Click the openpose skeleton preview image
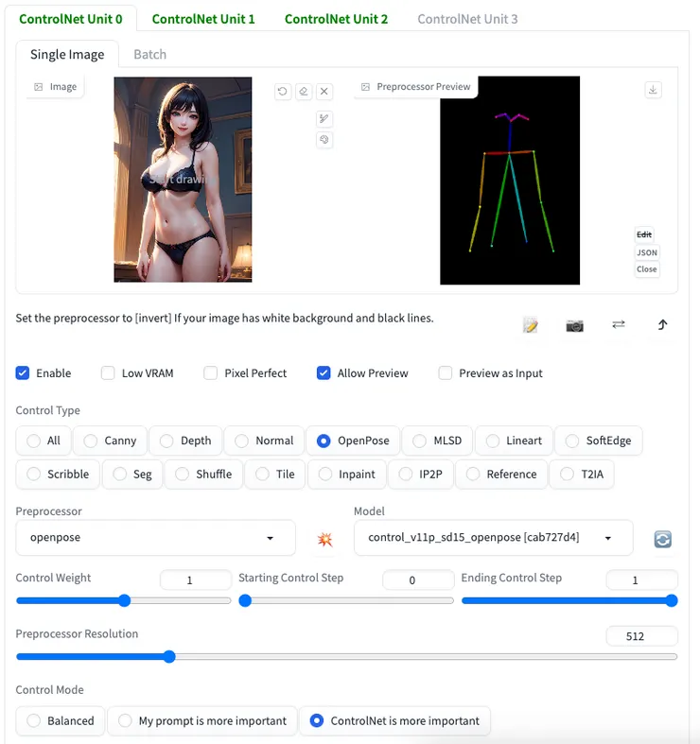The image size is (700, 744). click(x=510, y=181)
